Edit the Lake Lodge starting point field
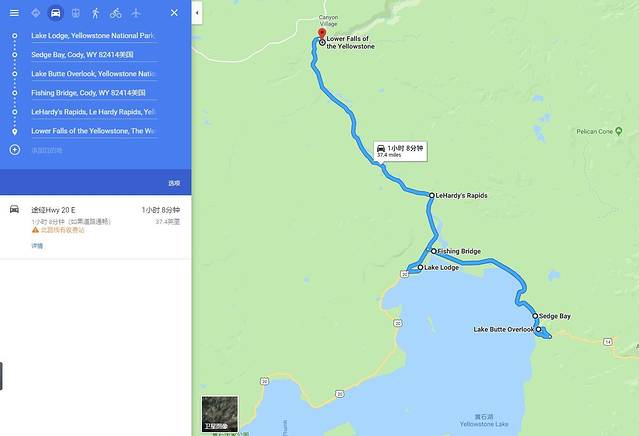Viewport: 639px width, 436px height. 95,36
